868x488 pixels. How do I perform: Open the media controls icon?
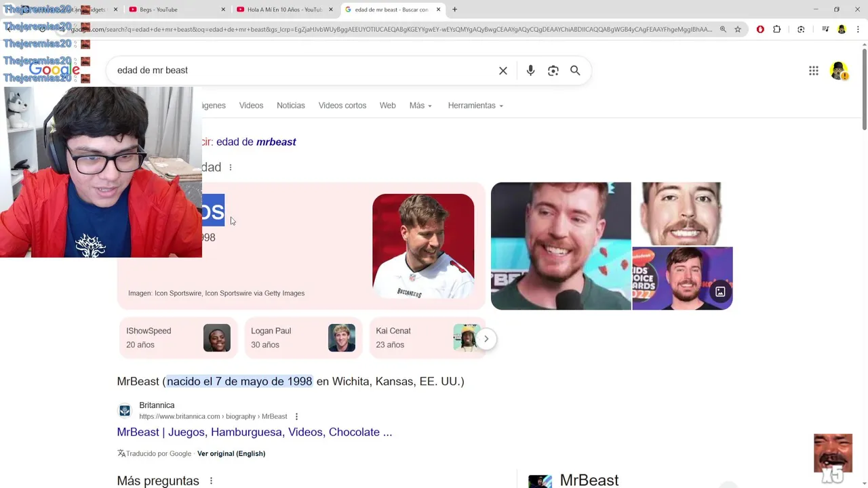click(x=825, y=29)
